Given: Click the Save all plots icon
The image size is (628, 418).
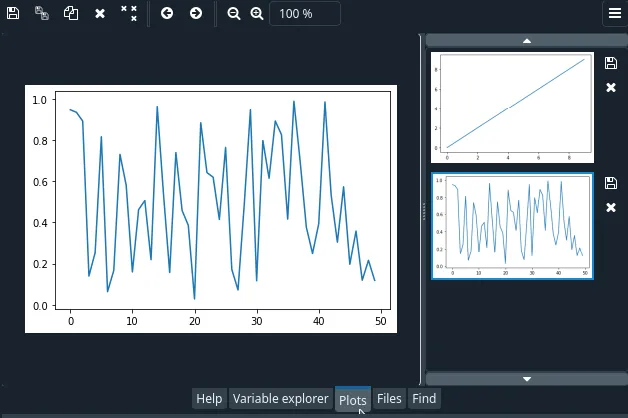Looking at the screenshot, I should pyautogui.click(x=42, y=13).
